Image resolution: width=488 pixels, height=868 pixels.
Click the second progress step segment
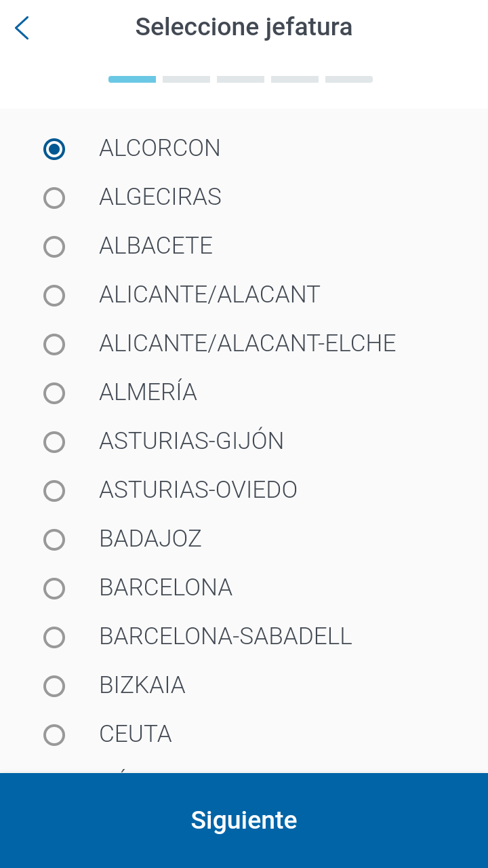186,79
